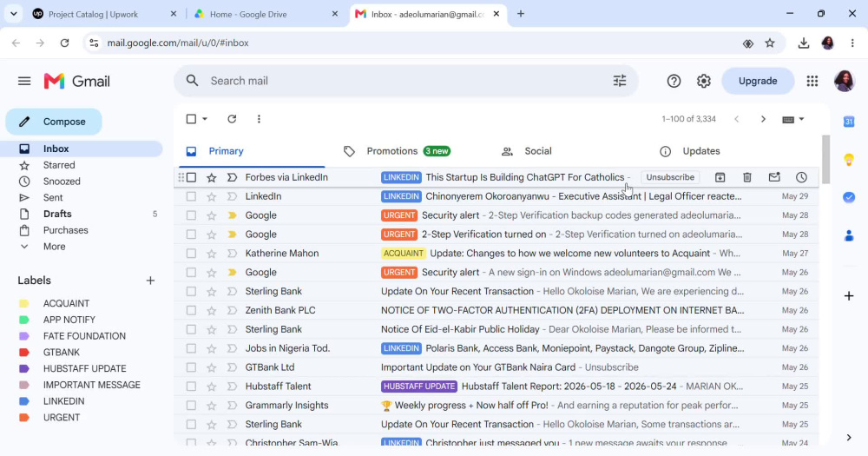868x456 pixels.
Task: Click the message list vertical scrollbar
Action: point(826,160)
